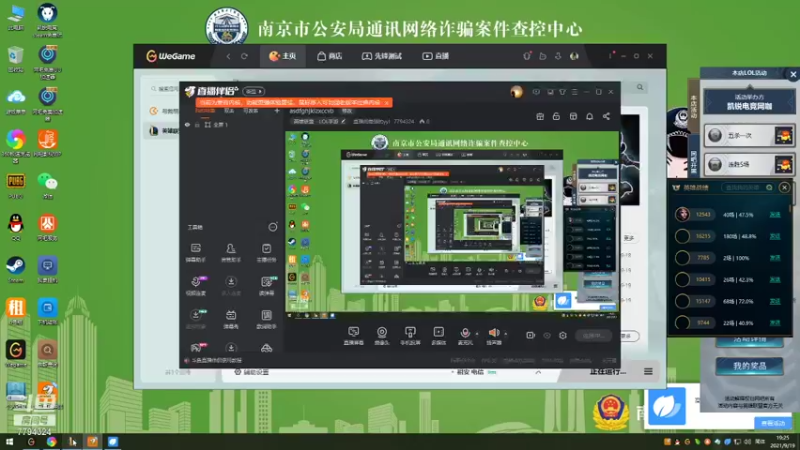Toggle lock of 全屏 1 source
The width and height of the screenshot is (800, 450).
pos(197,124)
